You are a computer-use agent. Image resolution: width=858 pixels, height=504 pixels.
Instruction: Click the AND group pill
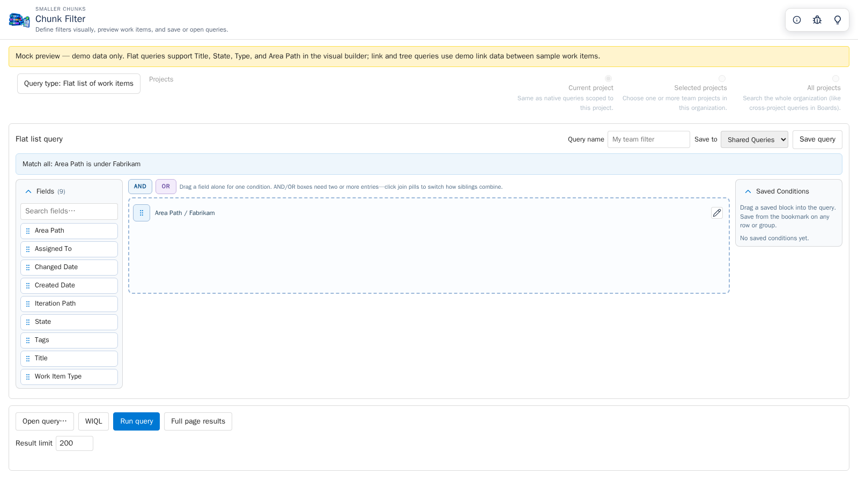[x=140, y=187]
